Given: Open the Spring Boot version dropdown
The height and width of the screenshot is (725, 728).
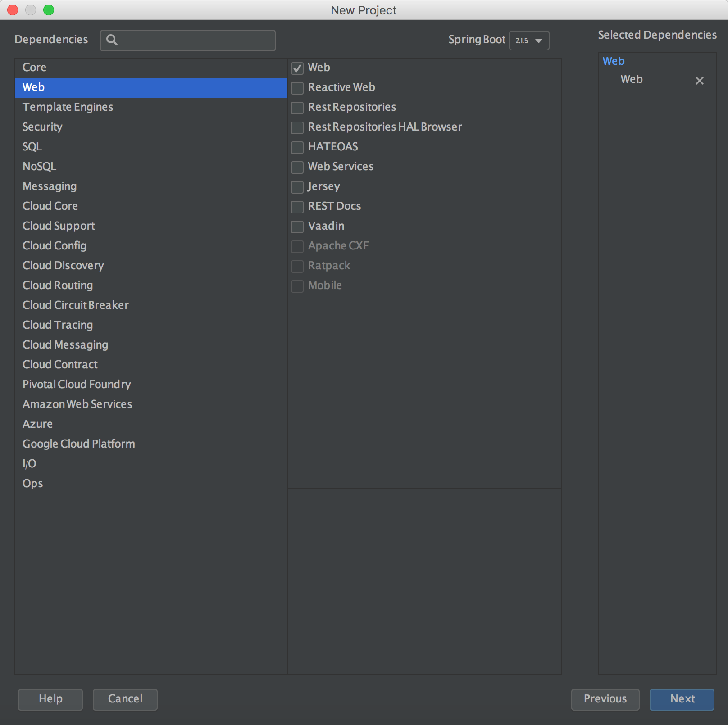Looking at the screenshot, I should [529, 41].
